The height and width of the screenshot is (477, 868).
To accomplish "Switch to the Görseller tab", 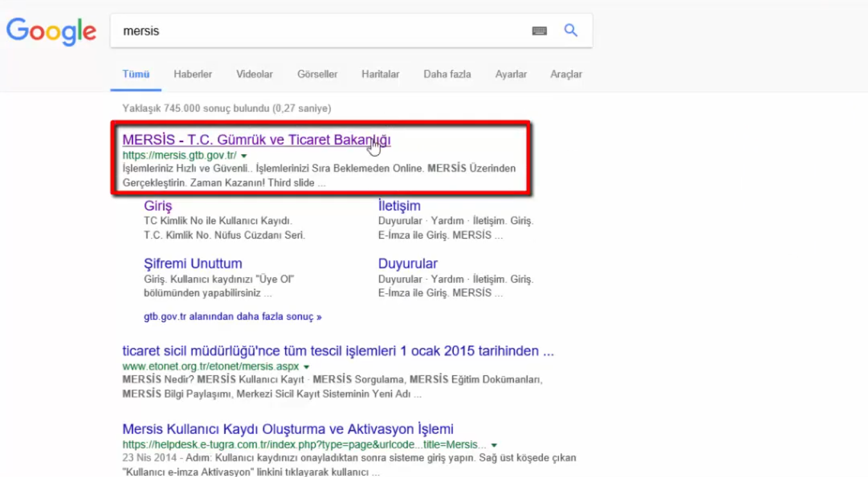I will pos(317,74).
